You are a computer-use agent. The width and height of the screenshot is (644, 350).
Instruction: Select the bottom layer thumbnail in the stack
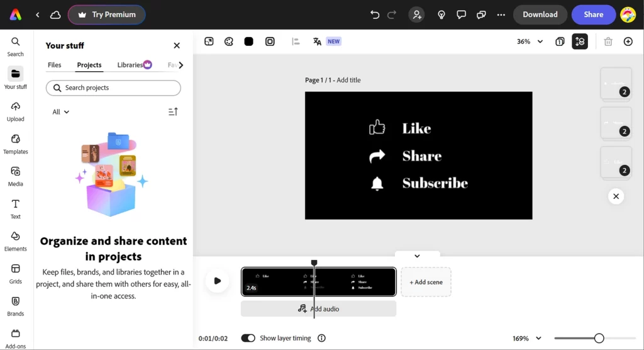[x=616, y=162]
